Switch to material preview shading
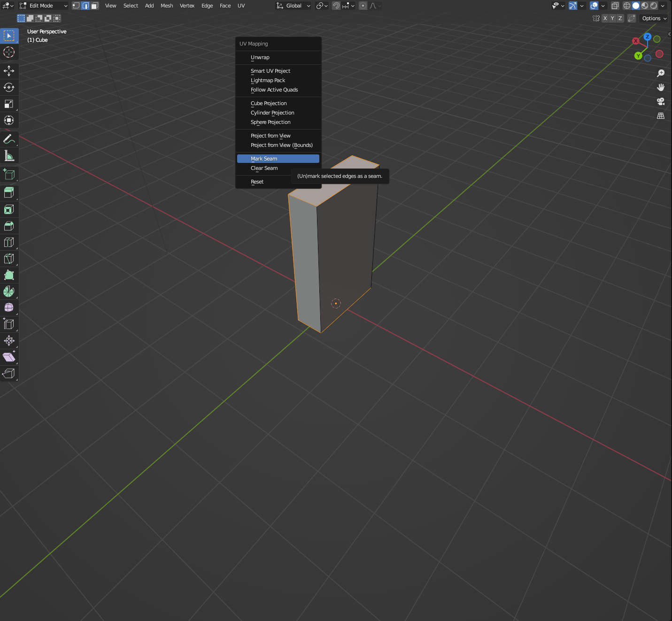The width and height of the screenshot is (672, 621). 645,6
